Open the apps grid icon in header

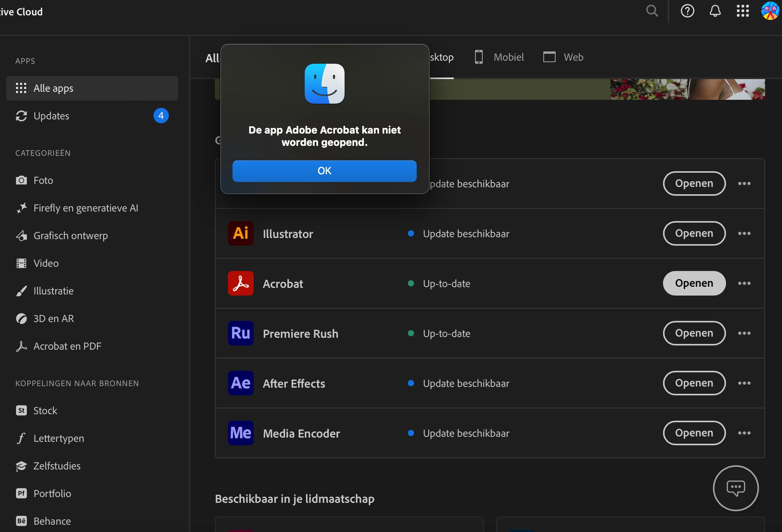(742, 11)
